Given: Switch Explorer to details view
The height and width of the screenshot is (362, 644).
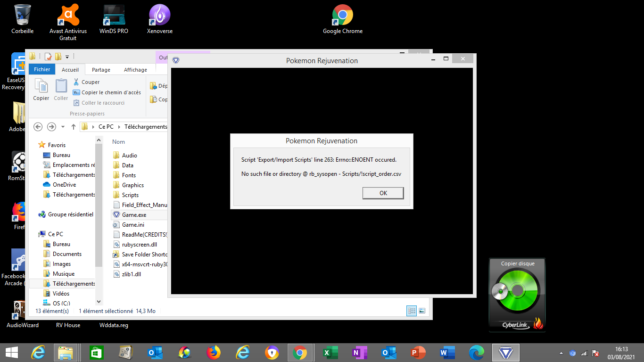Looking at the screenshot, I should click(x=412, y=311).
